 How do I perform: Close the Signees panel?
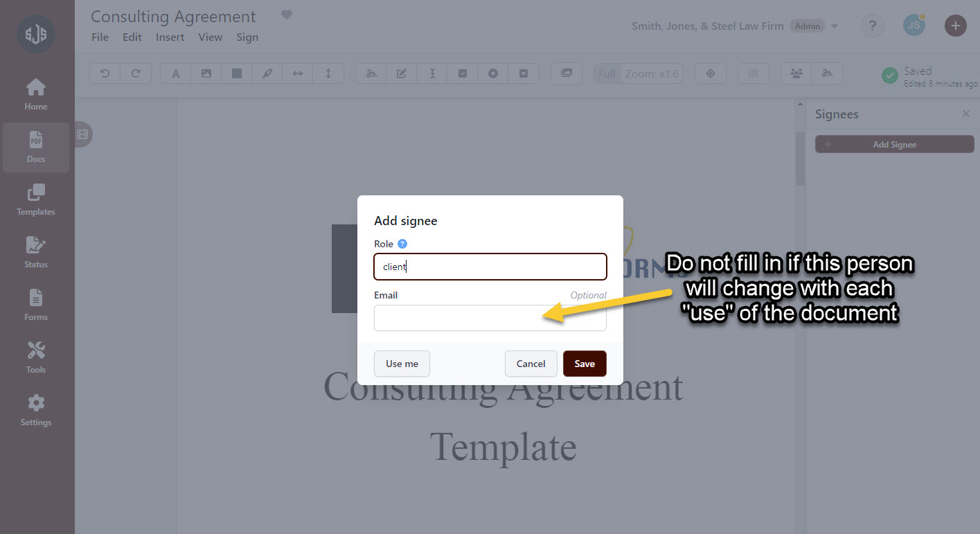point(966,114)
